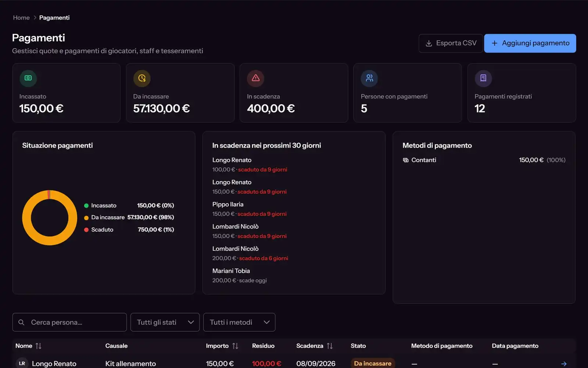Screen dimensions: 588x368
Task: Go to Home in the breadcrumb
Action: click(21, 18)
